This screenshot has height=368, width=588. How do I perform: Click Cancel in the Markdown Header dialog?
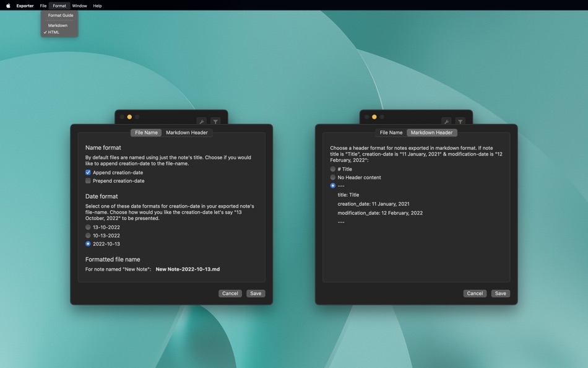pos(475,293)
